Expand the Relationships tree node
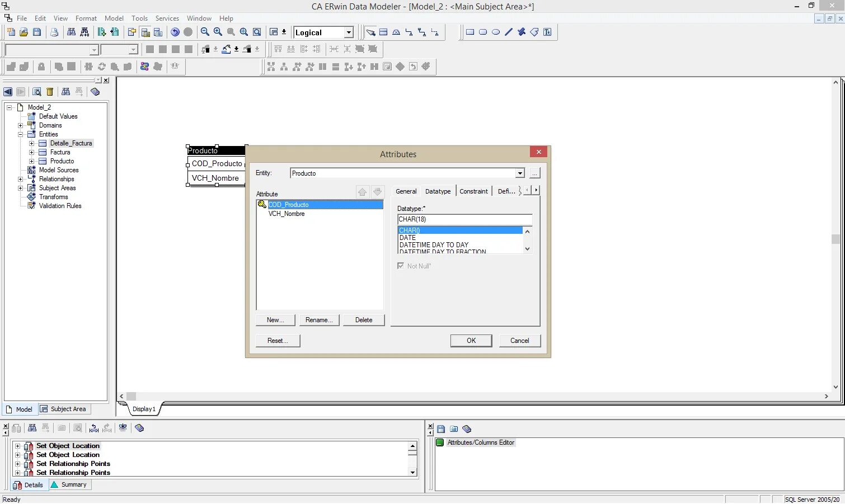 (21, 179)
